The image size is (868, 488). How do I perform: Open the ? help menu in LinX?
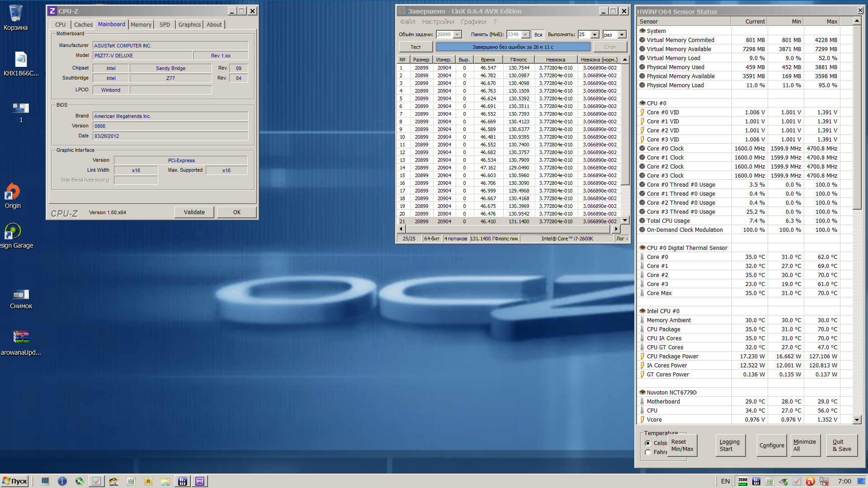(495, 22)
